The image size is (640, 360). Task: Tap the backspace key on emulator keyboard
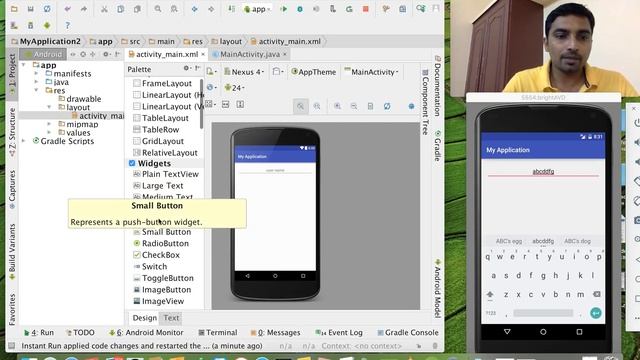pyautogui.click(x=596, y=294)
